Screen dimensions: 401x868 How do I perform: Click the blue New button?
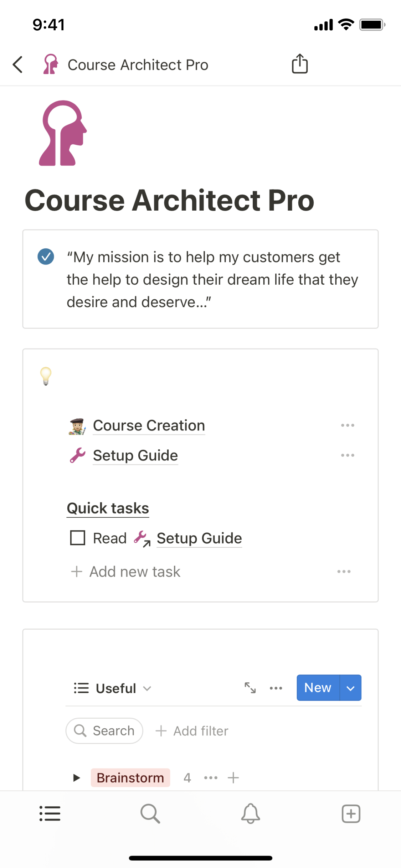[x=318, y=688]
